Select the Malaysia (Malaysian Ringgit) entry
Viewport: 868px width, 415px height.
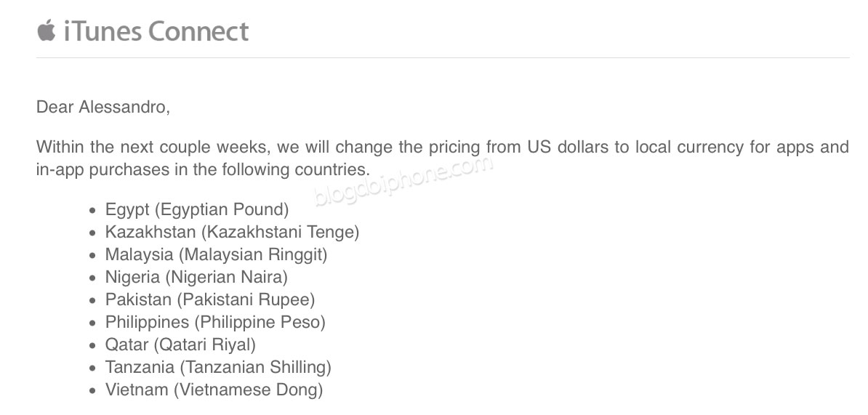217,254
